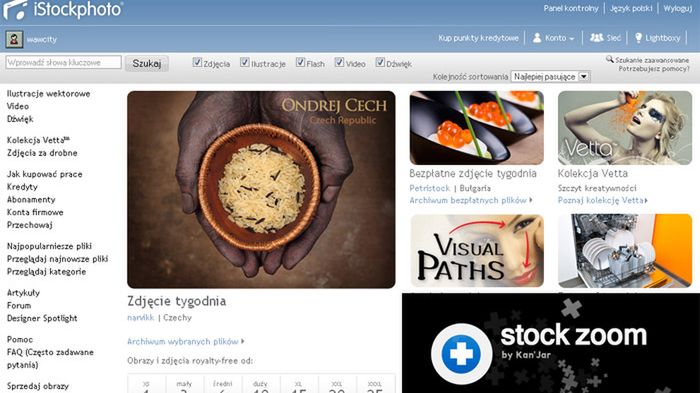The height and width of the screenshot is (393, 700).
Task: Toggle the Dźwięk checkbox
Action: 380,63
